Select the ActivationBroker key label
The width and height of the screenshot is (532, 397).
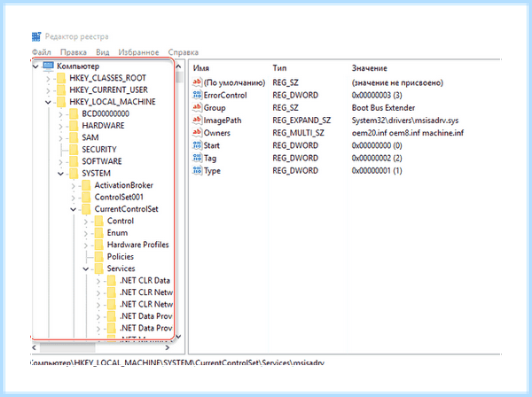click(x=124, y=185)
